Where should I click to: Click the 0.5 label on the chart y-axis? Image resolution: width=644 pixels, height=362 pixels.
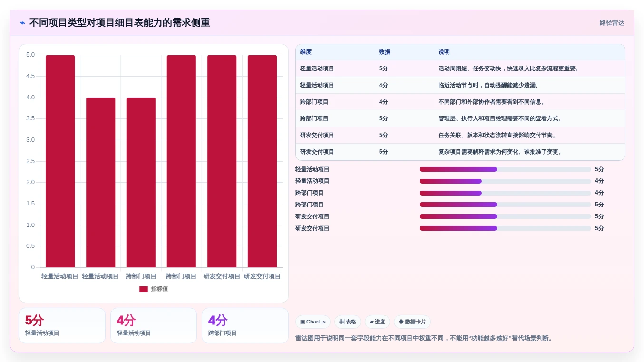tap(30, 246)
